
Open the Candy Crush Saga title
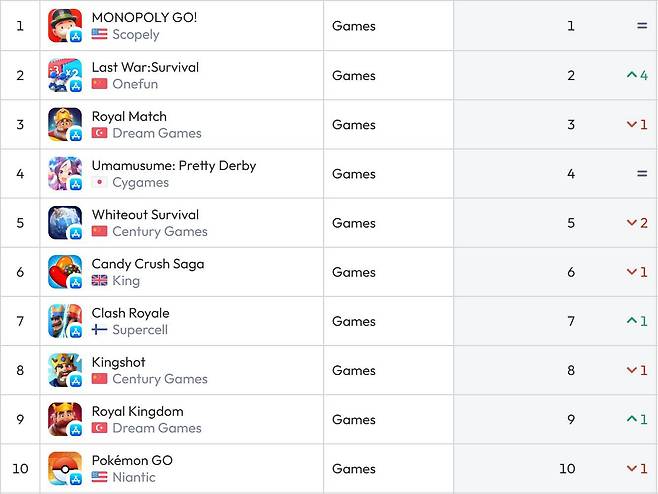pyautogui.click(x=148, y=264)
